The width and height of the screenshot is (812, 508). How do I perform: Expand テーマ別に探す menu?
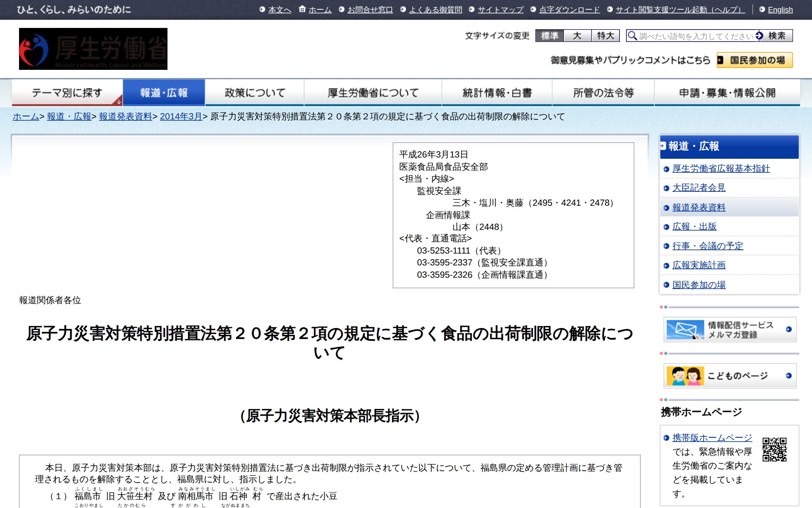pyautogui.click(x=67, y=93)
